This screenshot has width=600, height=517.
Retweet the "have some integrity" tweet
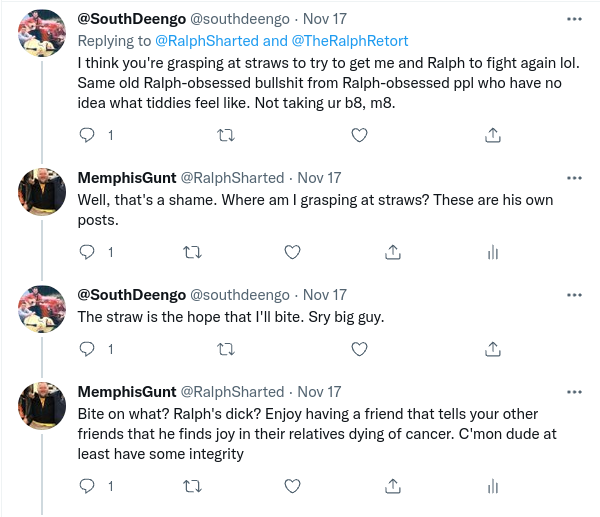[x=192, y=486]
